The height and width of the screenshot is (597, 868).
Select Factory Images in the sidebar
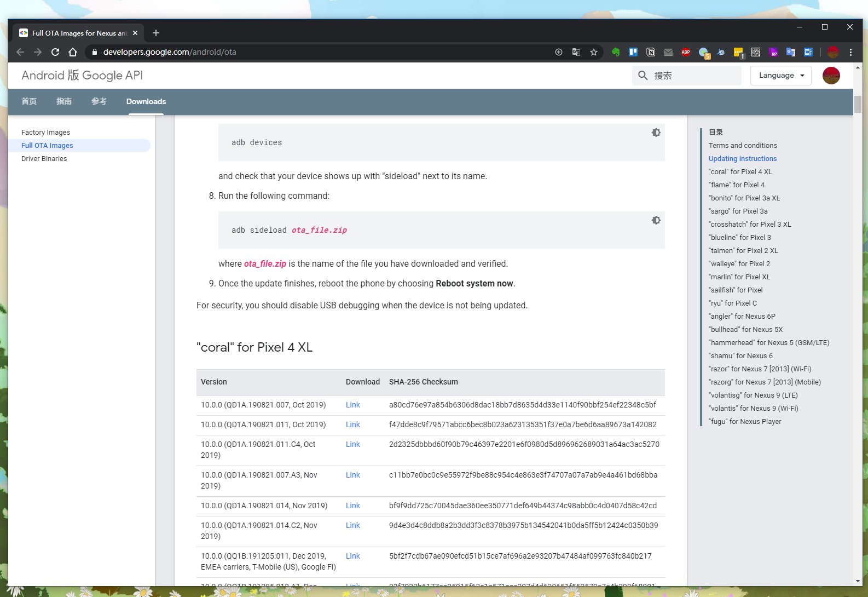click(x=45, y=133)
